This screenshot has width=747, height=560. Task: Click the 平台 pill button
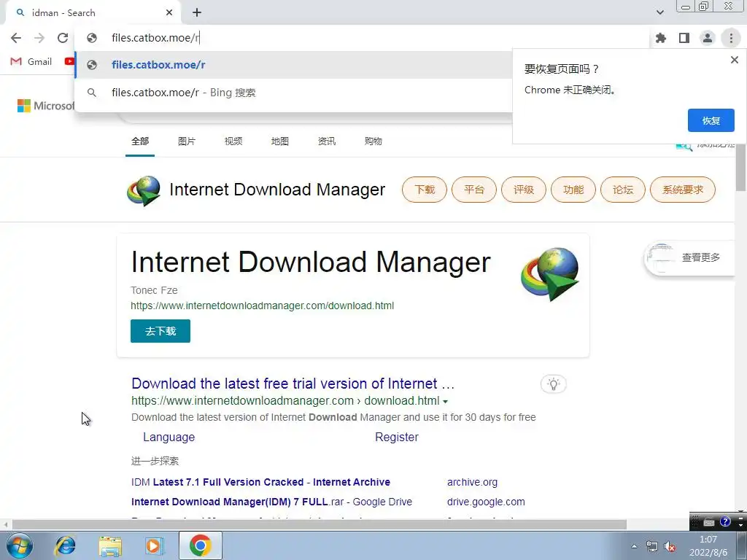(474, 190)
